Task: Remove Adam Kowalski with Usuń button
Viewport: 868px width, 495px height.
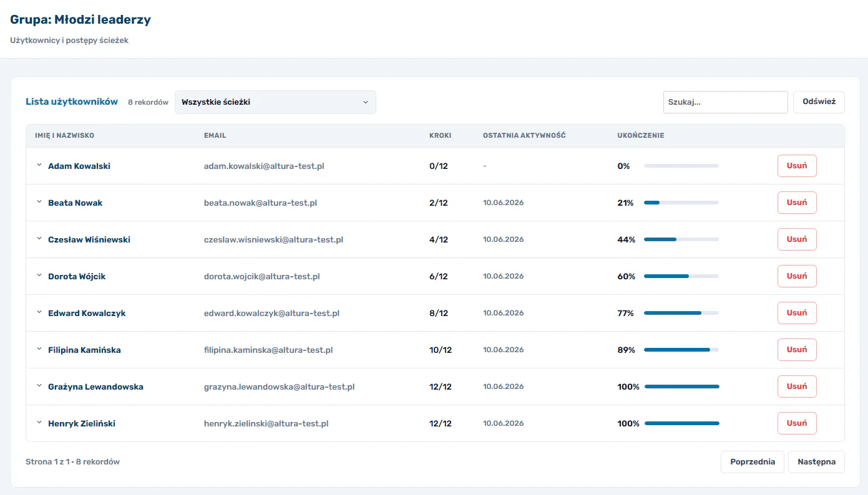Action: (x=797, y=166)
